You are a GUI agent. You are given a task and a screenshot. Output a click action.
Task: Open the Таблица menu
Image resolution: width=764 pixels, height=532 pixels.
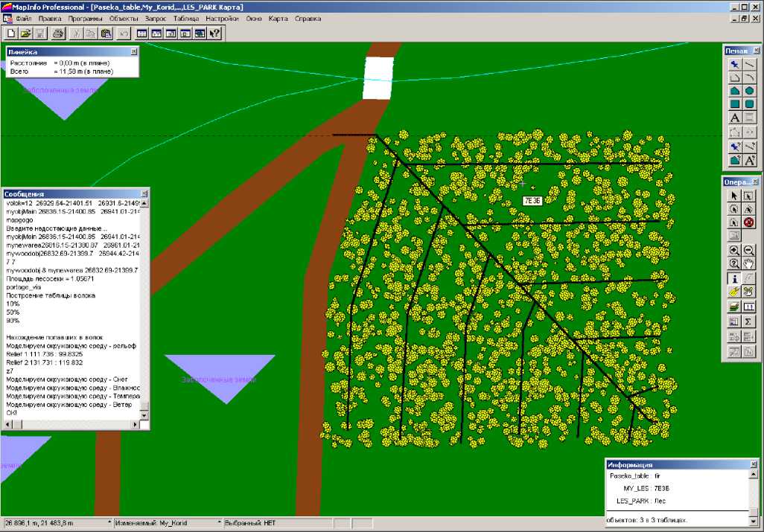[186, 19]
